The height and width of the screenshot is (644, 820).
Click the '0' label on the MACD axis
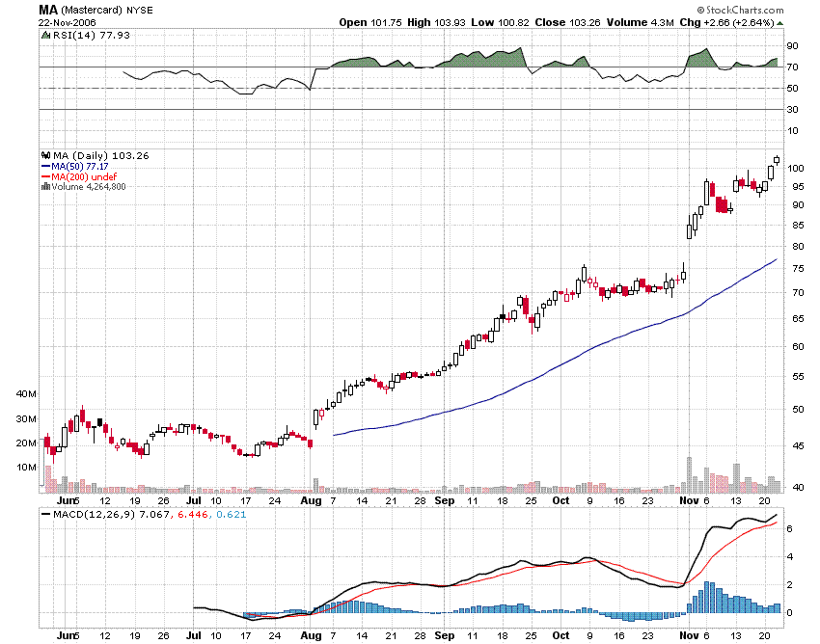click(790, 612)
